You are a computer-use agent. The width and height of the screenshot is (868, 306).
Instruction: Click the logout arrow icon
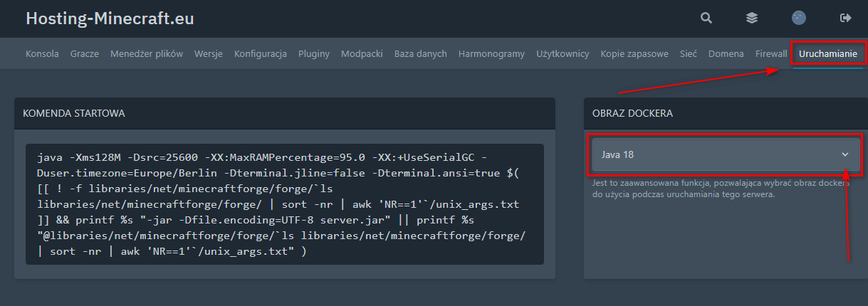tap(846, 18)
